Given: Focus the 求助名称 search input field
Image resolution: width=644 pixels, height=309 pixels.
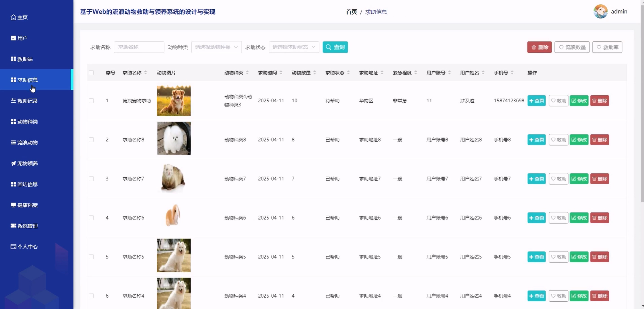Looking at the screenshot, I should (x=139, y=47).
